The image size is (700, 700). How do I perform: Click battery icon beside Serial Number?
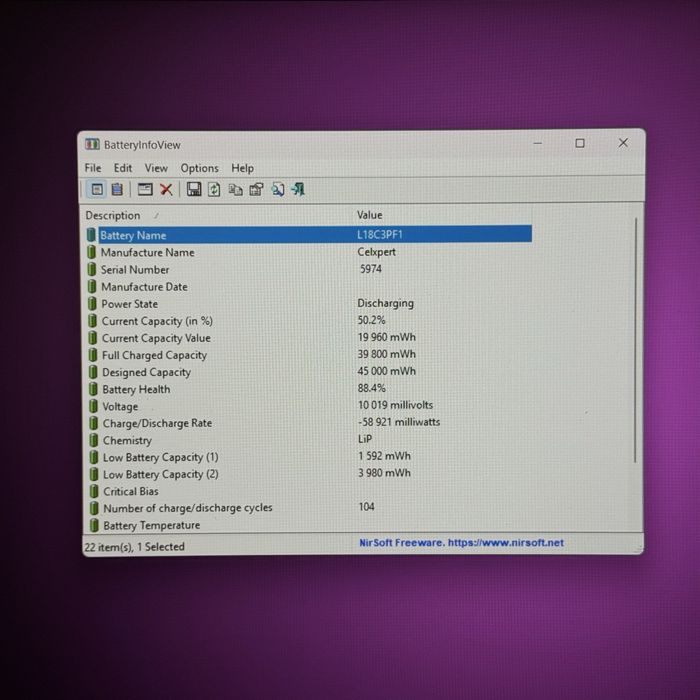click(92, 269)
